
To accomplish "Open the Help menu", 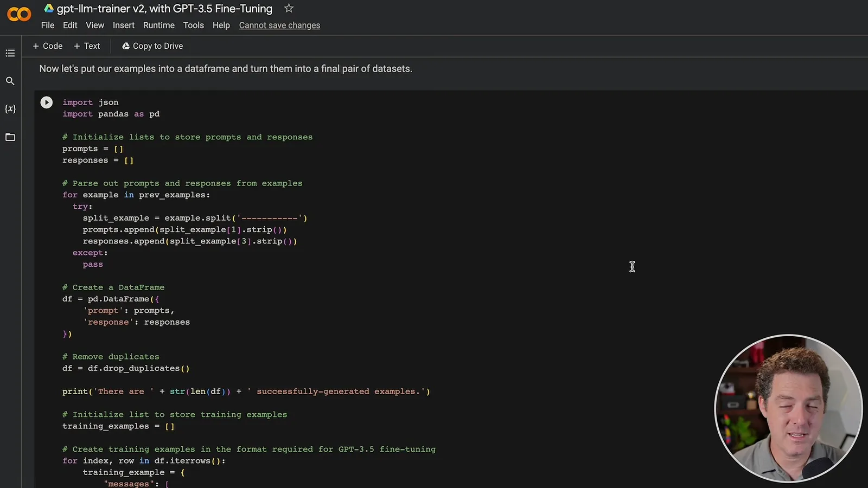I will coord(221,25).
